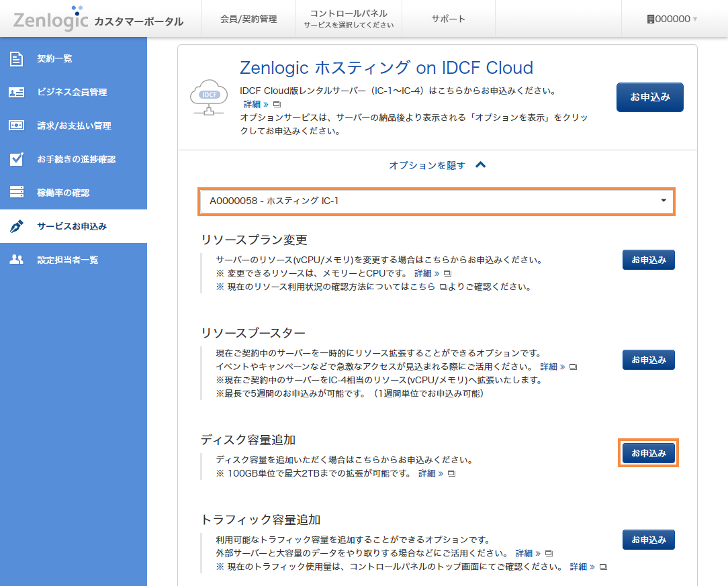The width and height of the screenshot is (728, 586).
Task: Click the highlighted ディスク容量追加 お申込み button
Action: [648, 453]
